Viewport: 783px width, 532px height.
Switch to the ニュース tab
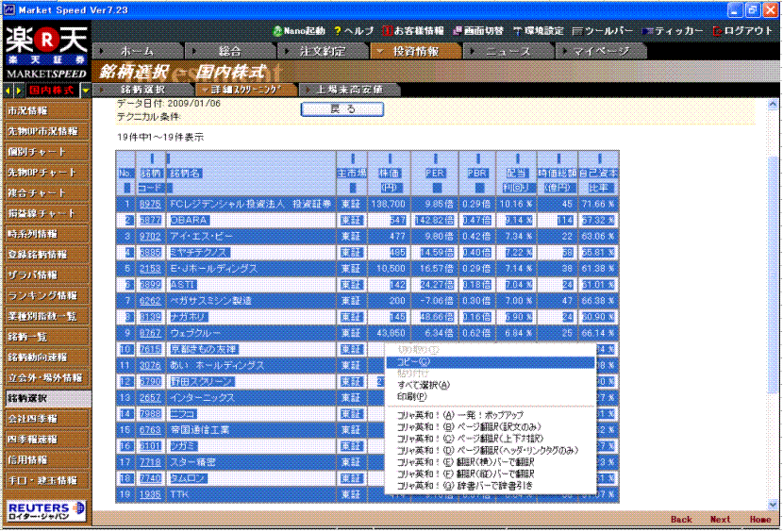pos(508,51)
